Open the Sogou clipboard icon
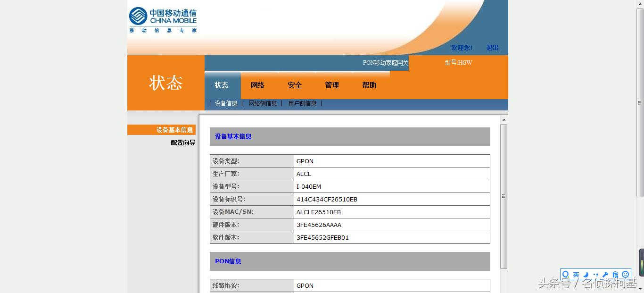 [616, 274]
